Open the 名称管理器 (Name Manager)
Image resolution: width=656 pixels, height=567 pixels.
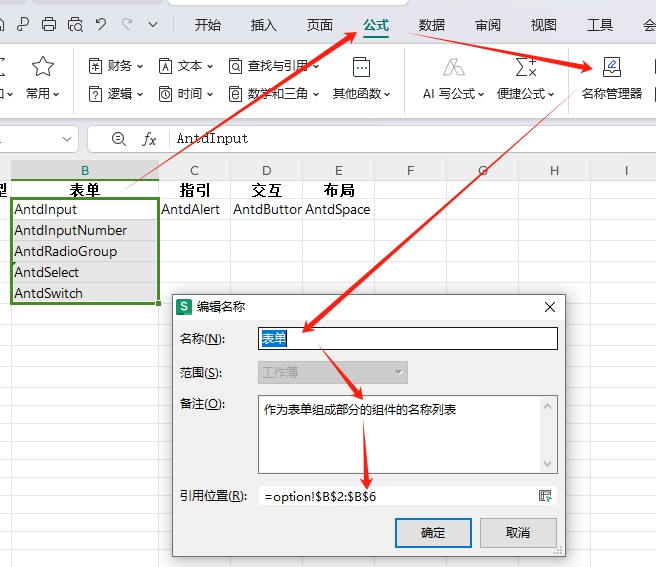[x=611, y=78]
